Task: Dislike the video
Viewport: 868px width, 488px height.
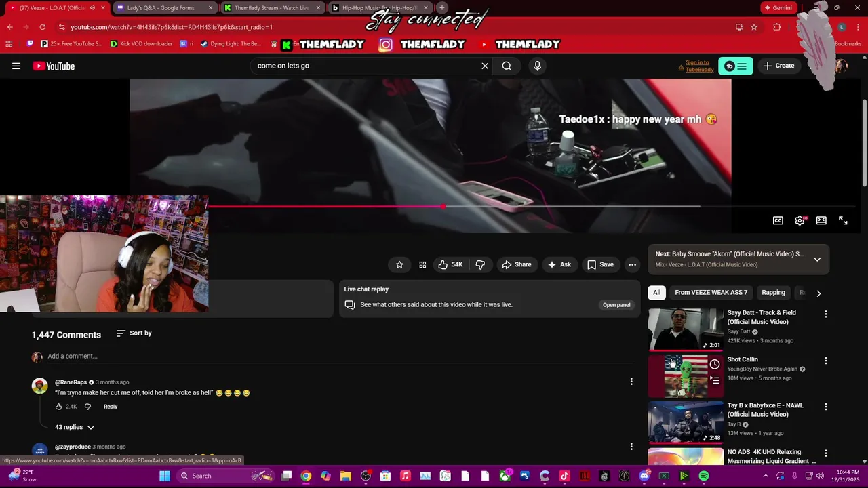Action: tap(480, 264)
